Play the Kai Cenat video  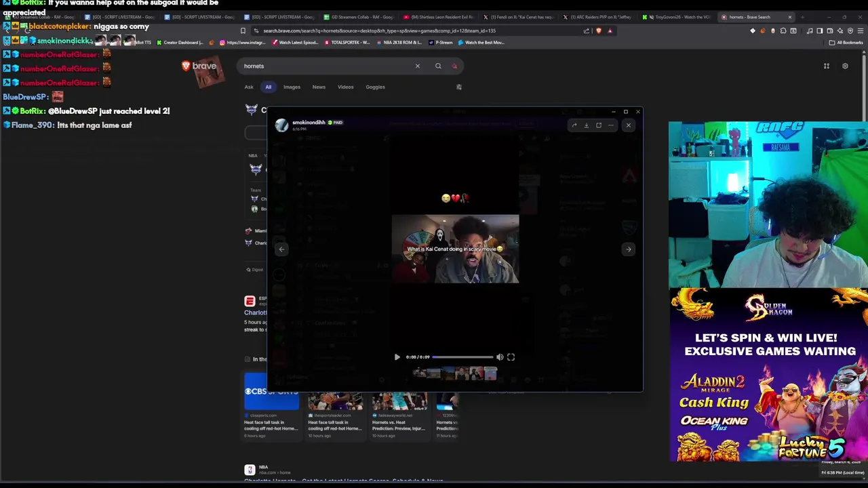(x=397, y=357)
